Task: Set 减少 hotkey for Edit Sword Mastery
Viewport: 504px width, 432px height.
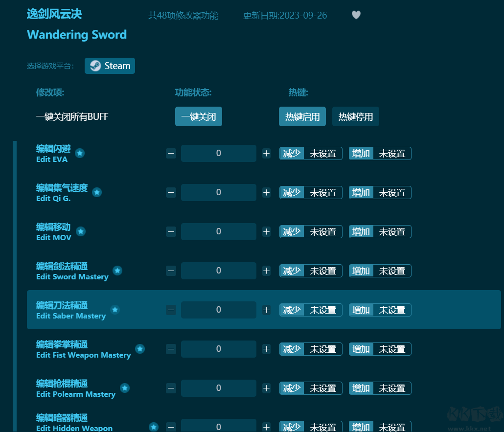Action: (311, 271)
